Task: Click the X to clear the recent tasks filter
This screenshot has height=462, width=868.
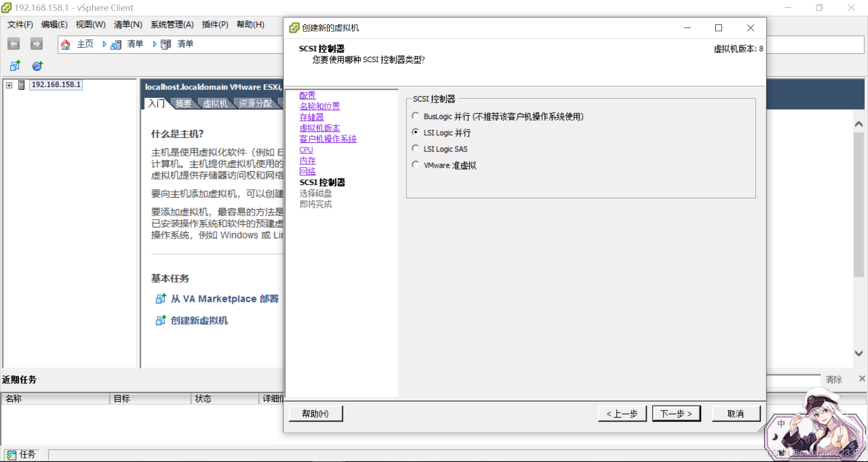Action: 862,379
